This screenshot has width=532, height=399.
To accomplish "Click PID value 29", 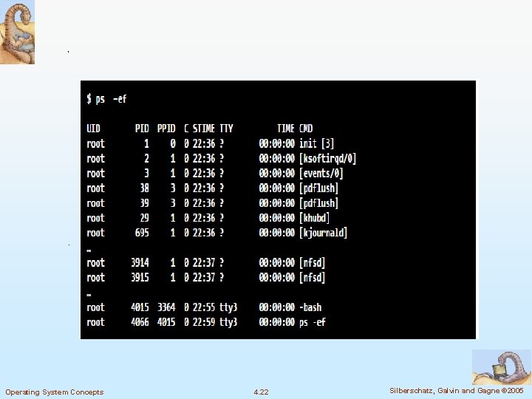I will click(144, 218).
